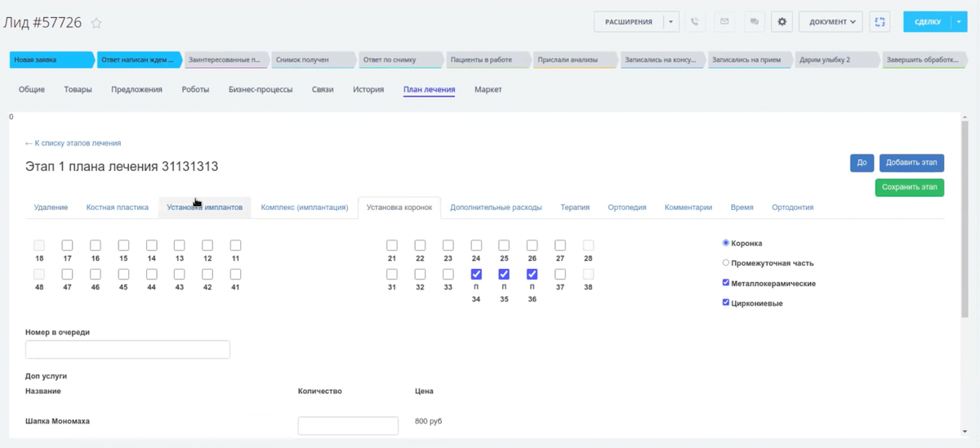Focus the Номер в очереди field
The height and width of the screenshot is (448, 980).
click(x=127, y=350)
